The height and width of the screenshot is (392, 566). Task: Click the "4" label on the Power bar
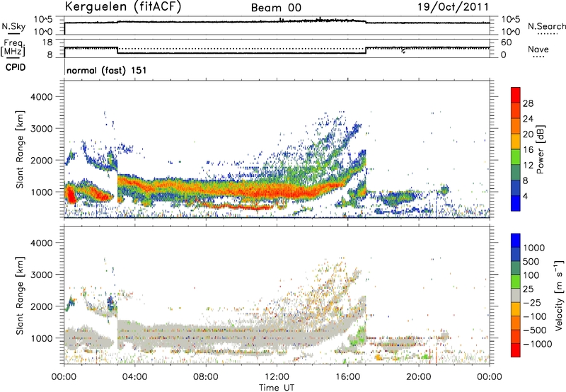526,197
